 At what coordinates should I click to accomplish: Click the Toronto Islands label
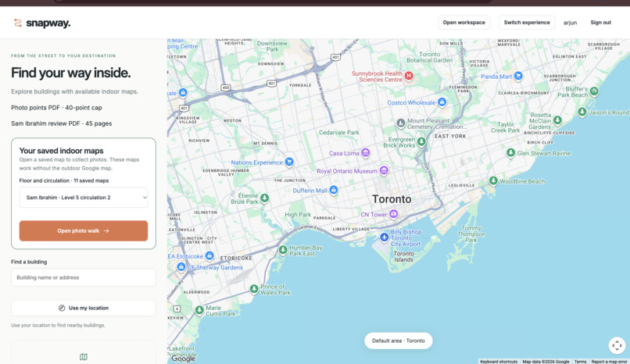[x=404, y=257]
